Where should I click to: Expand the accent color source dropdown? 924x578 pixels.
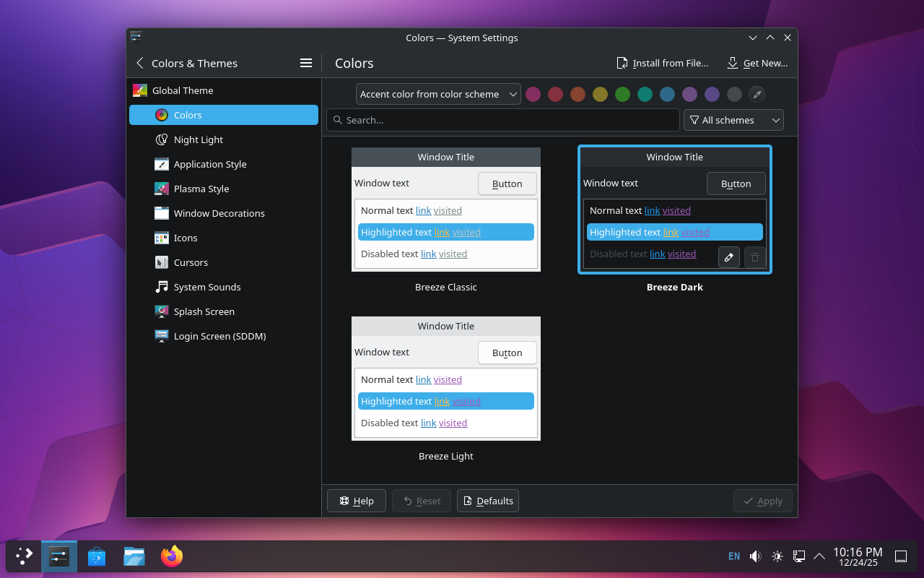[438, 94]
